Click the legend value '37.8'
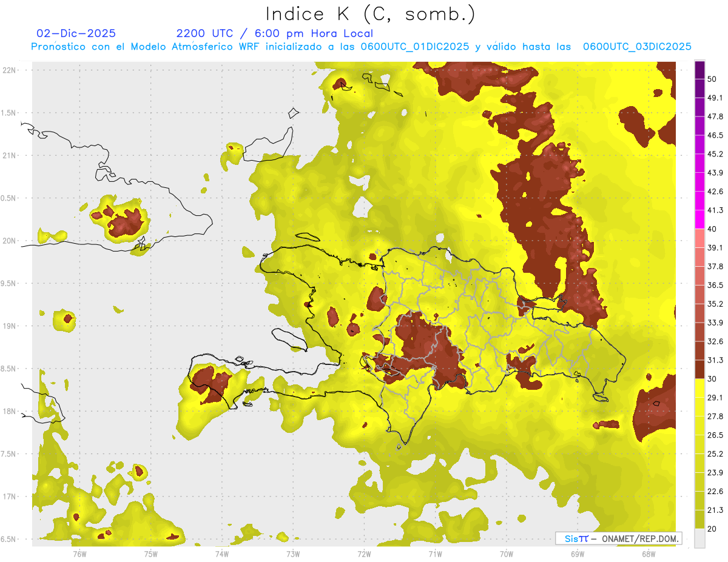Viewport: 728px width, 562px height. click(715, 266)
